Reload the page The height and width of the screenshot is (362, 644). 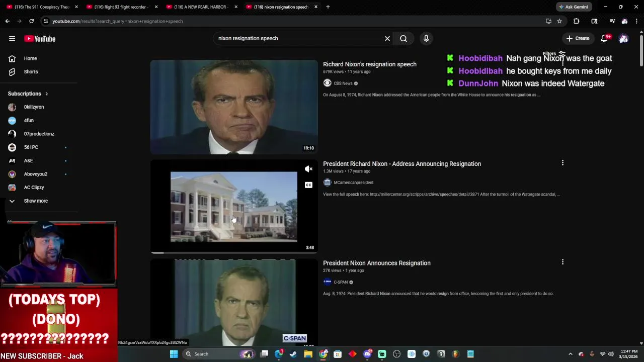point(31,21)
